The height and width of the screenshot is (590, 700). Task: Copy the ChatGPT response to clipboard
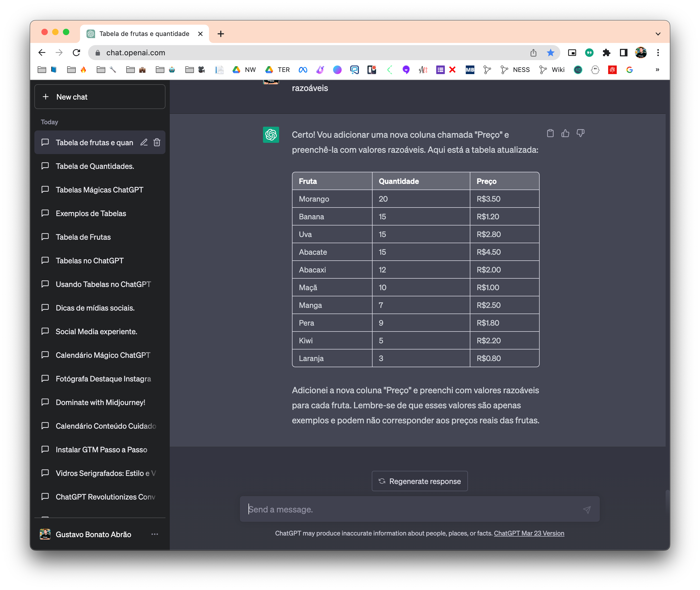(x=550, y=133)
